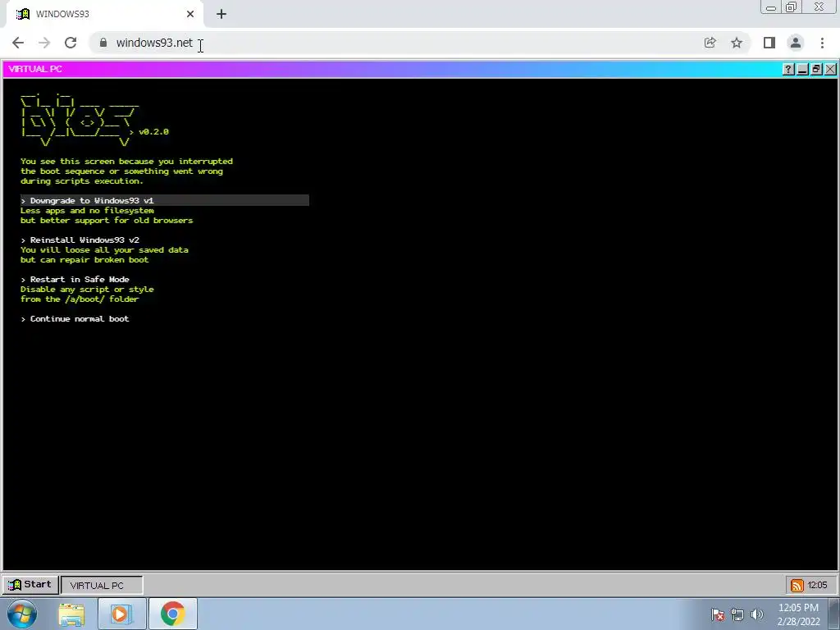Click Show desktop button
840x630 pixels.
point(834,614)
